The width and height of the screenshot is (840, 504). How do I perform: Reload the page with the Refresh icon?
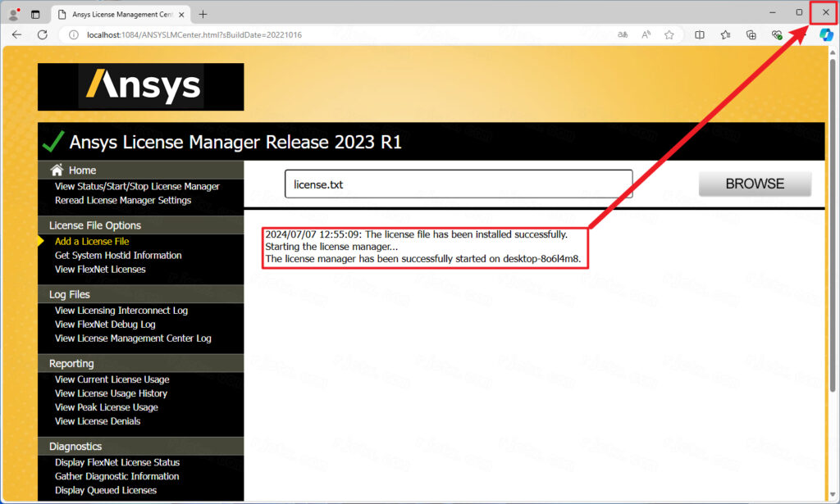coord(43,34)
